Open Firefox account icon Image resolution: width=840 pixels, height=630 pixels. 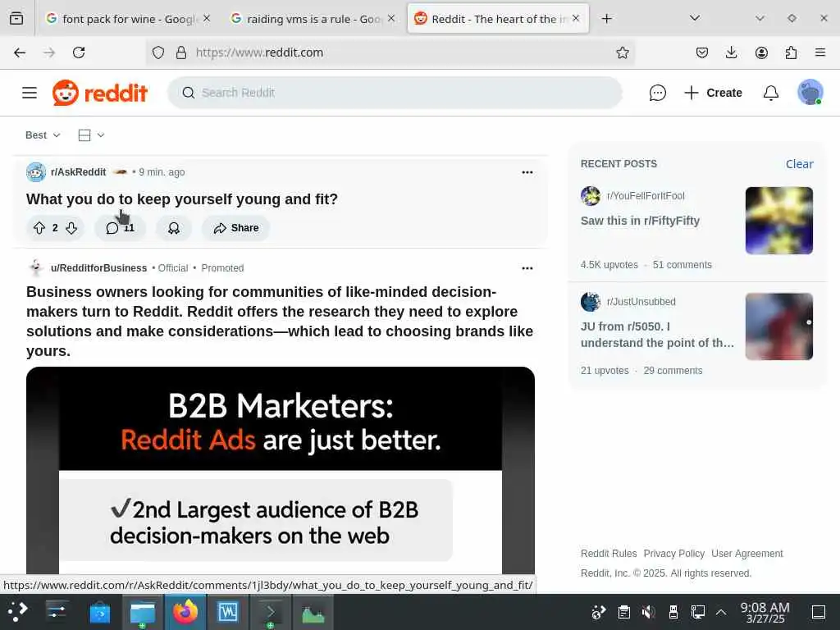pos(761,52)
